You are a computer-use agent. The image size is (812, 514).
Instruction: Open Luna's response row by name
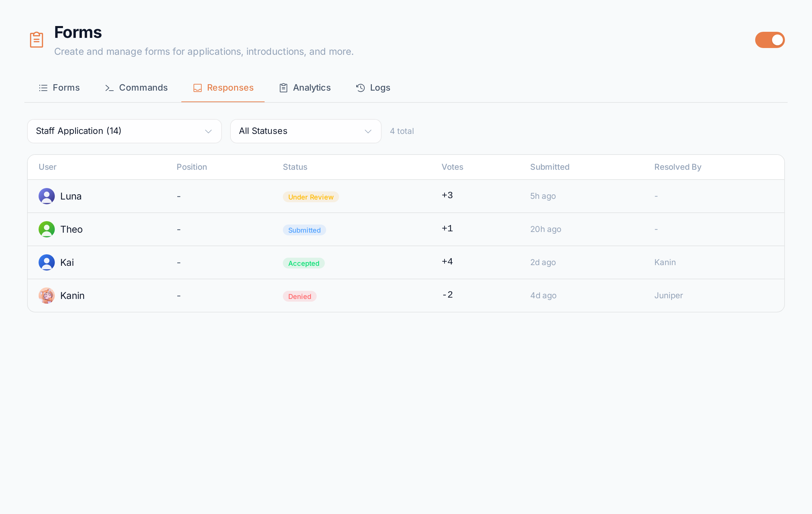click(x=71, y=196)
